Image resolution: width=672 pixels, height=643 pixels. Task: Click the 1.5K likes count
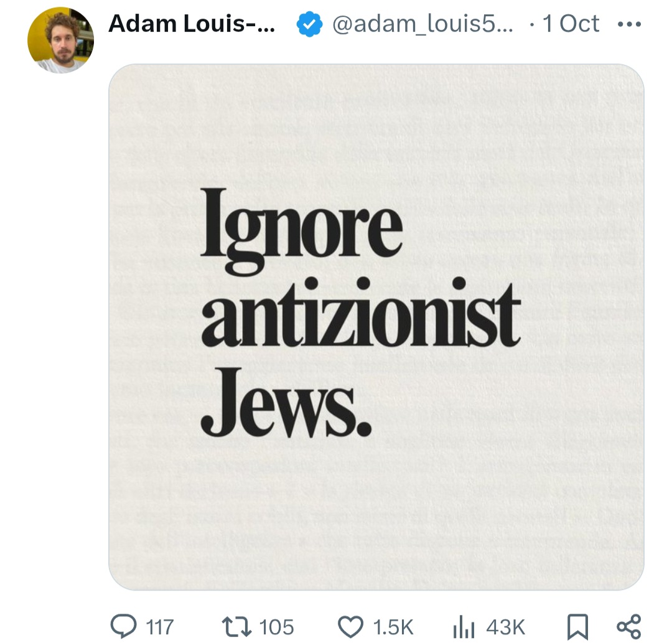(393, 627)
